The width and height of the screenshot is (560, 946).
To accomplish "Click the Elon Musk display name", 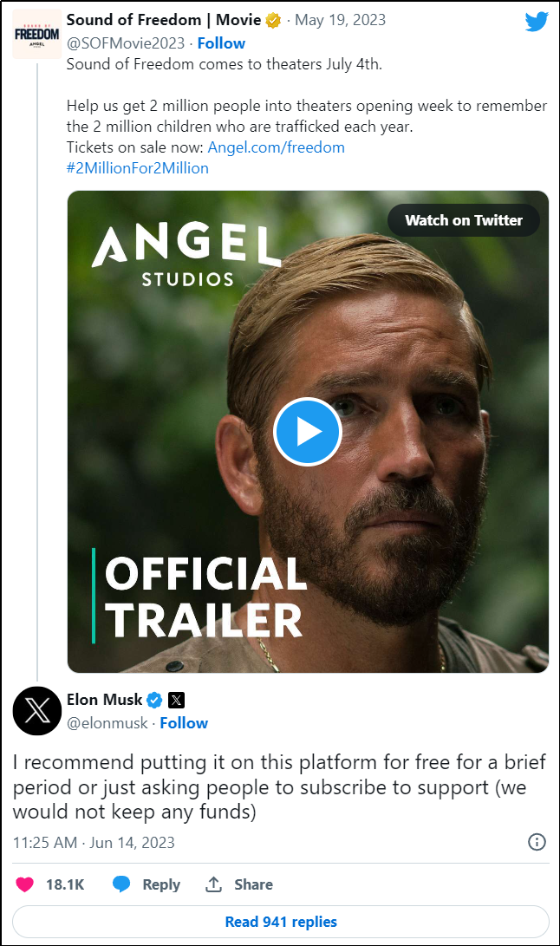I will tap(103, 700).
